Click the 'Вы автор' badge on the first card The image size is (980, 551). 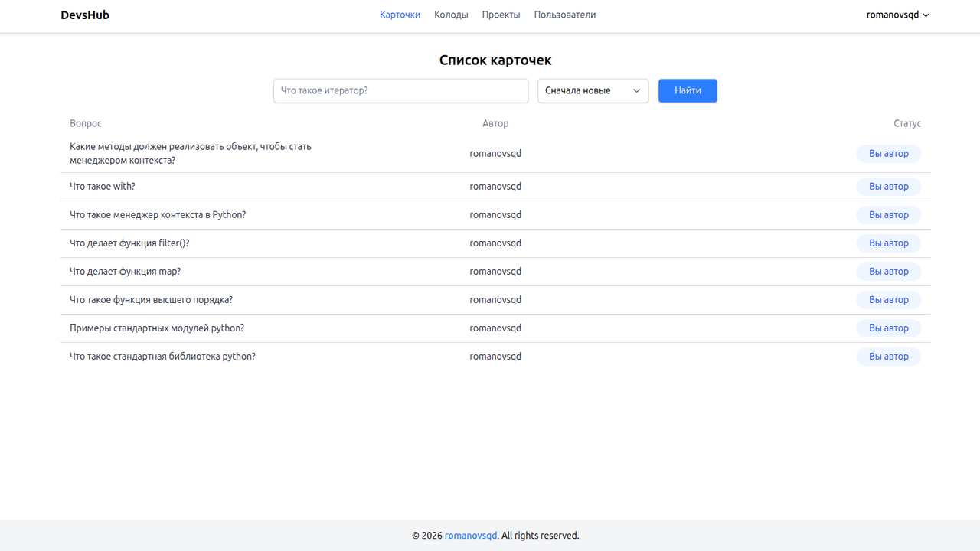pos(888,153)
